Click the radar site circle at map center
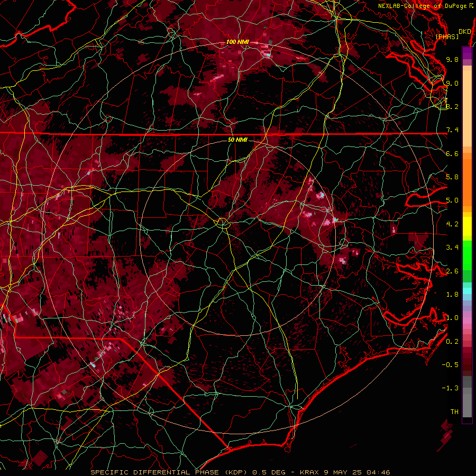This screenshot has width=476, height=476. click(223, 223)
